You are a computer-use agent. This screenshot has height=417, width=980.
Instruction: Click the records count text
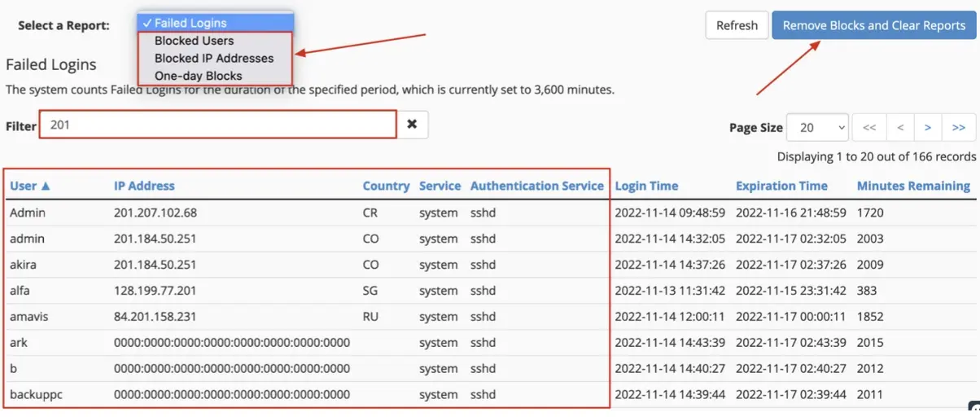click(x=877, y=156)
